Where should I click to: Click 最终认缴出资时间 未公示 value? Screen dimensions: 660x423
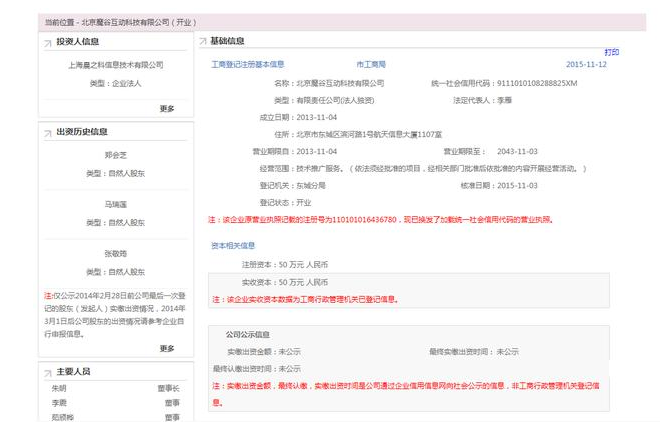[x=290, y=369]
